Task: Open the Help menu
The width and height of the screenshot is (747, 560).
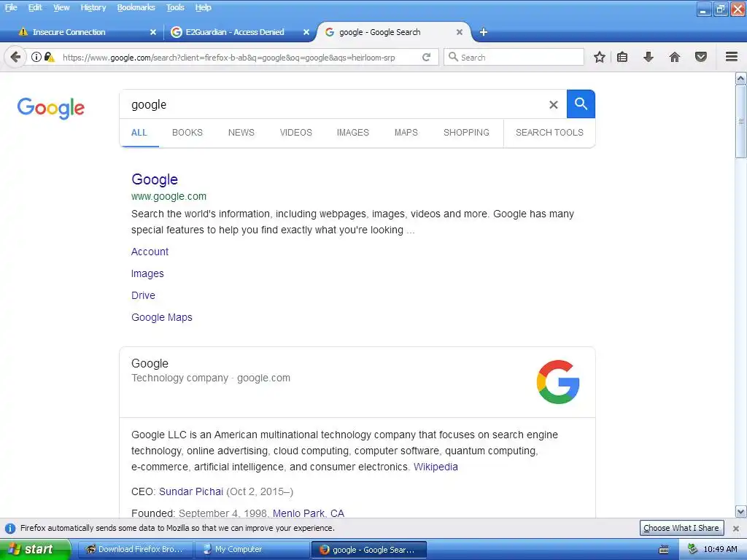Action: coord(203,7)
